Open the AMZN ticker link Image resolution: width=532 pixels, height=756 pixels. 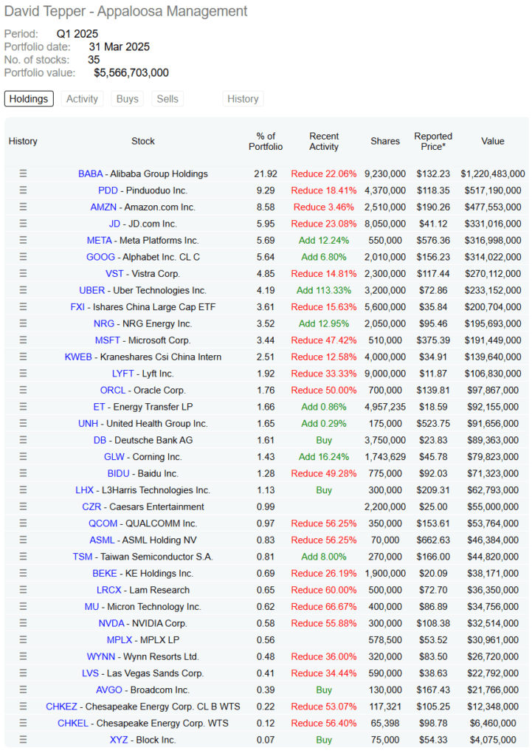(103, 207)
